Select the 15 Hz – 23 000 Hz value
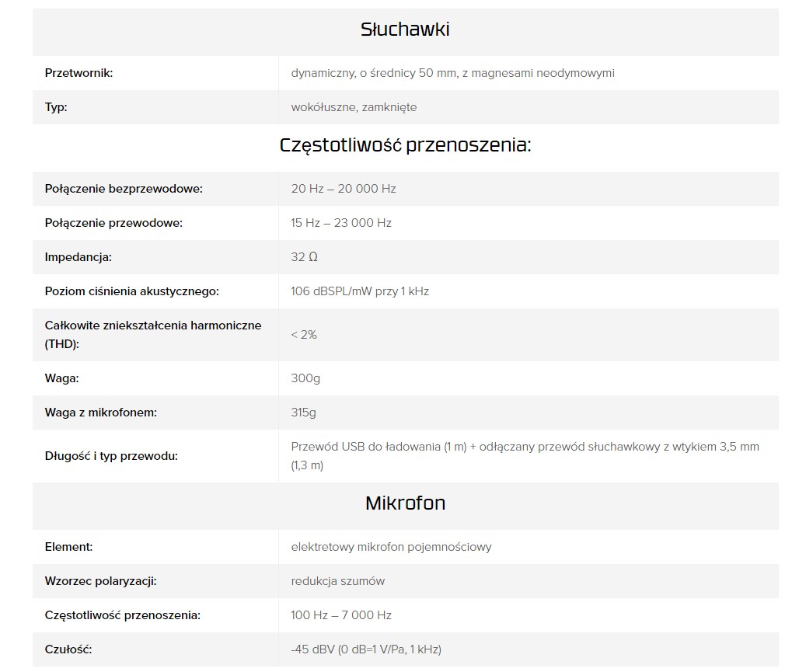This screenshot has width=806, height=672. coord(341,223)
